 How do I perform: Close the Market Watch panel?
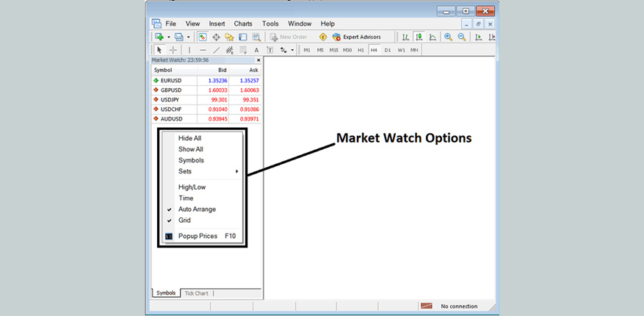pyautogui.click(x=258, y=60)
